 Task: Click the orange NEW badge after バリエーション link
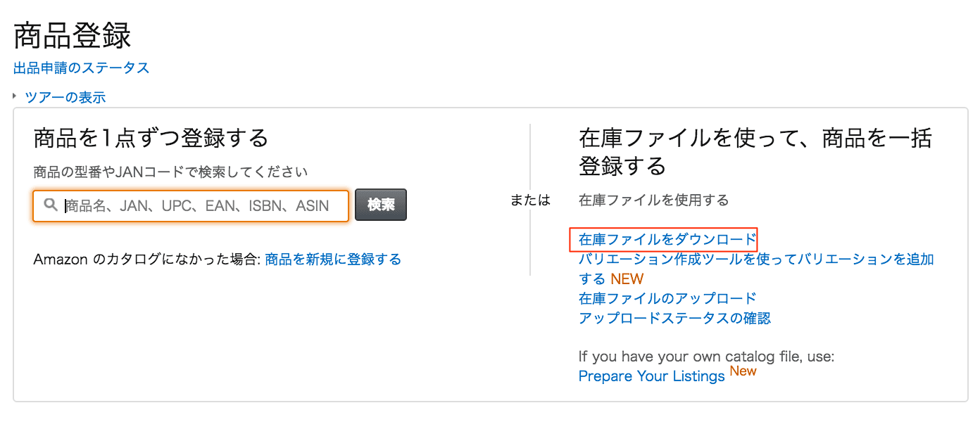(x=627, y=279)
